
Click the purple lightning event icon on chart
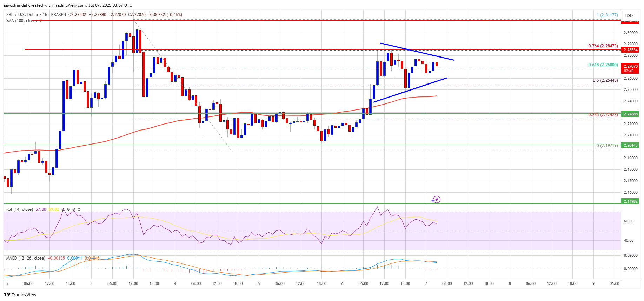click(x=436, y=200)
